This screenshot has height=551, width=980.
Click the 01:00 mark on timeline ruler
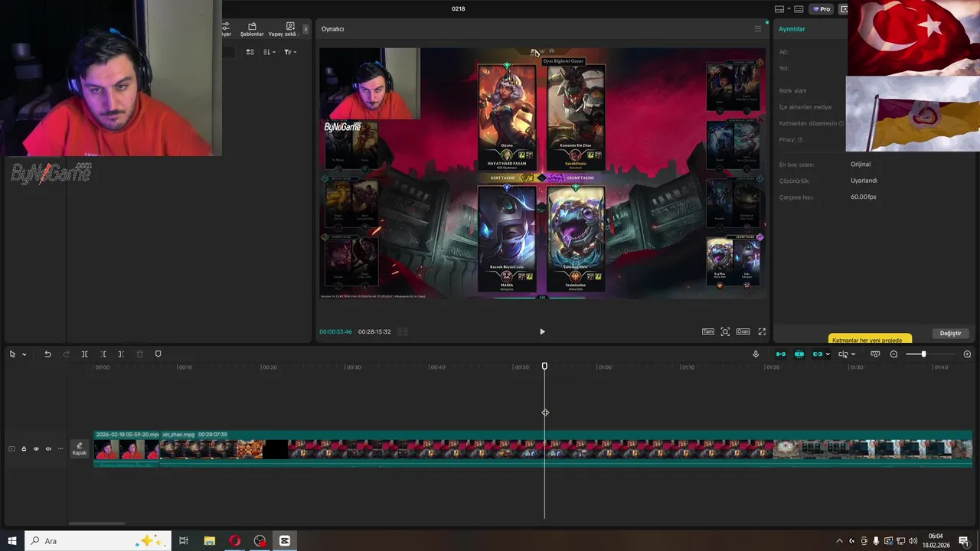point(604,367)
